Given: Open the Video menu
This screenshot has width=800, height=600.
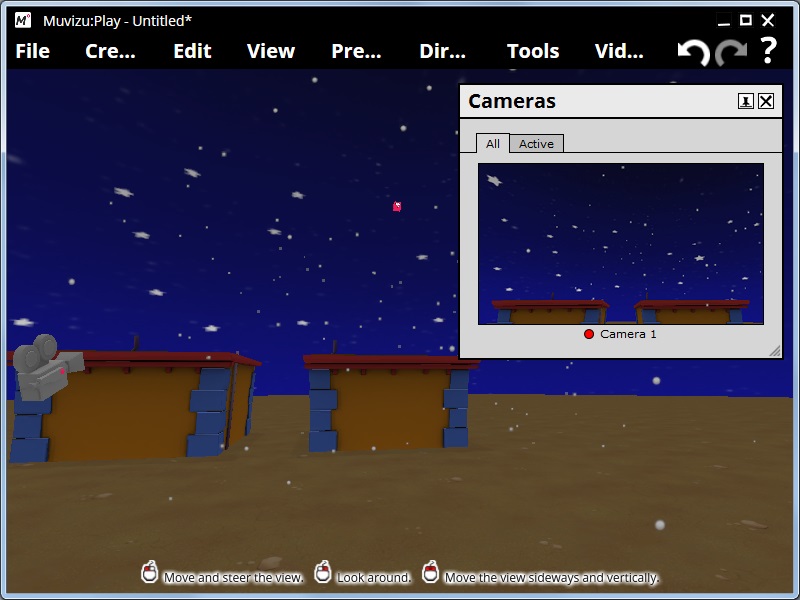Looking at the screenshot, I should [x=619, y=51].
